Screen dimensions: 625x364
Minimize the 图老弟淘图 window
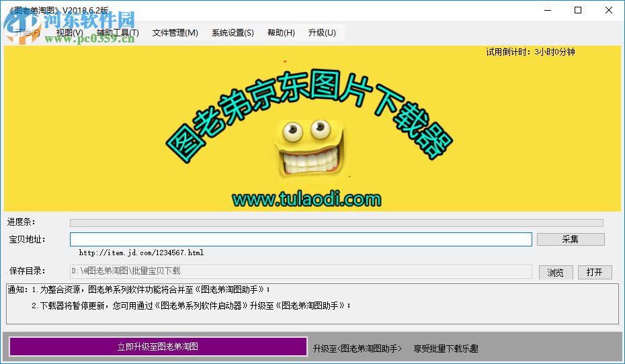[548, 10]
